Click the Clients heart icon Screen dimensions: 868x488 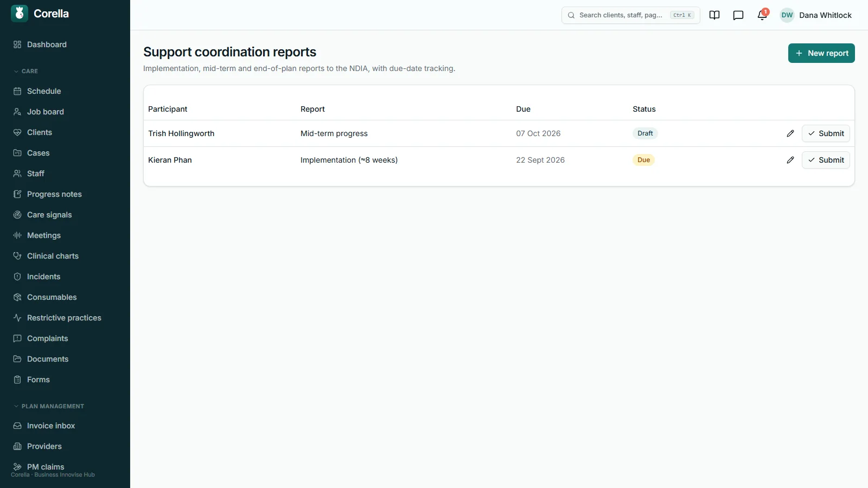[x=17, y=132]
